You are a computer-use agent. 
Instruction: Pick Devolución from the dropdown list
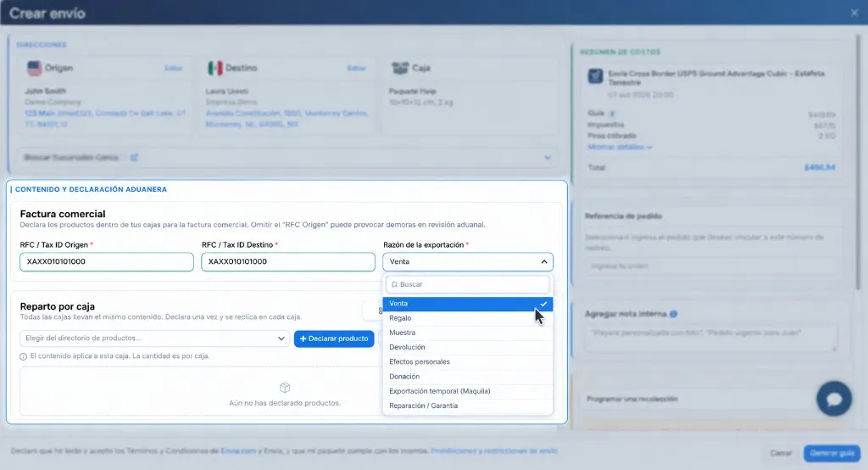(x=468, y=347)
